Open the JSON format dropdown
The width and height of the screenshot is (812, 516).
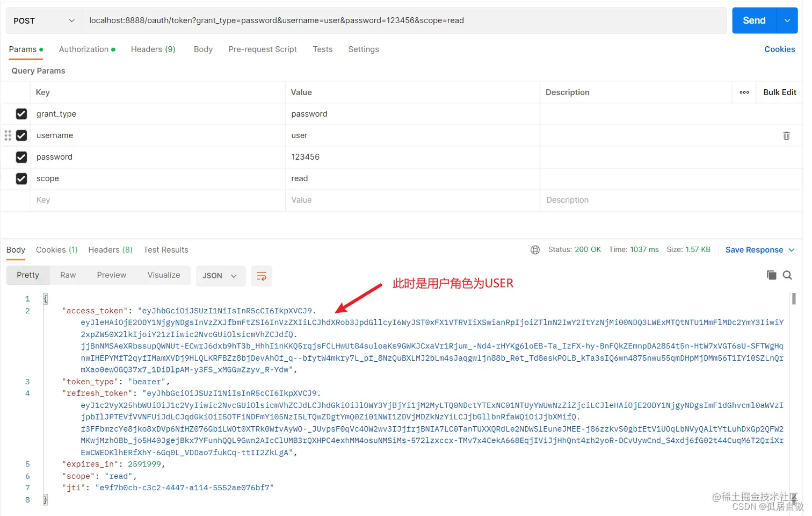click(x=220, y=276)
